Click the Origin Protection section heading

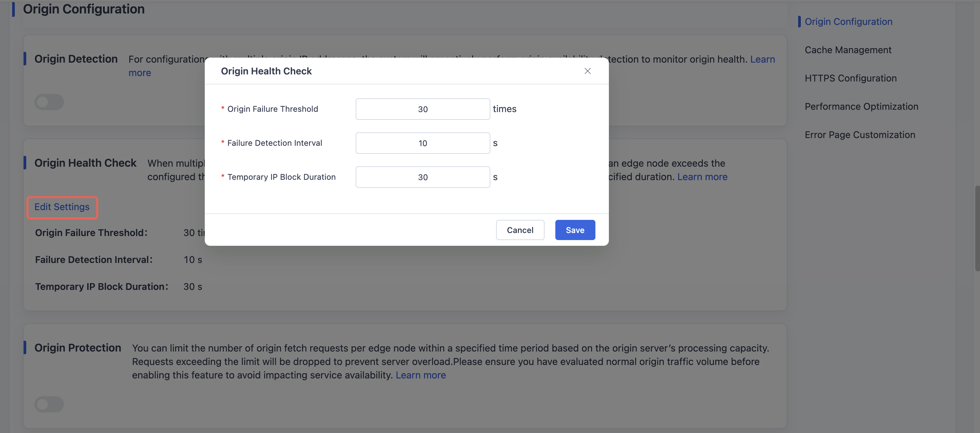77,348
